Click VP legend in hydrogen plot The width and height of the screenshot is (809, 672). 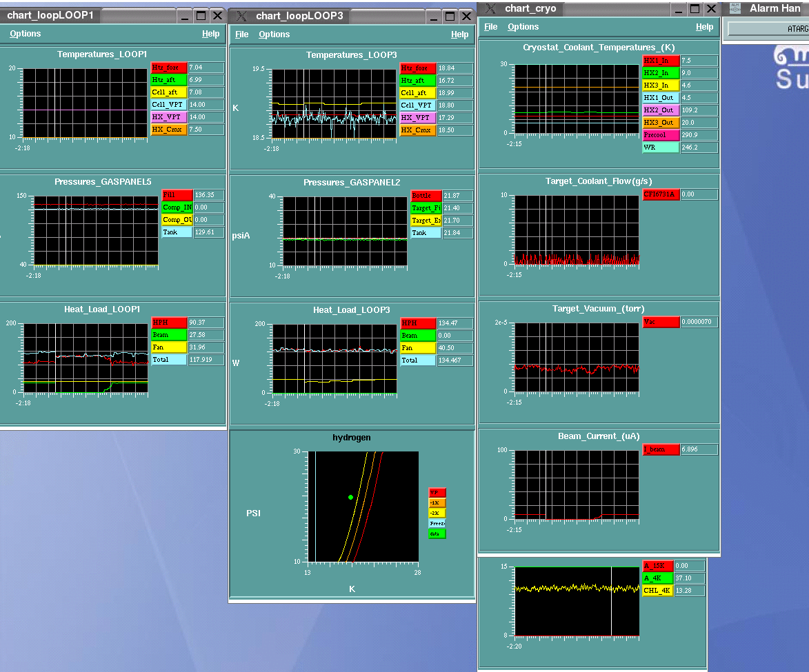[x=437, y=493]
